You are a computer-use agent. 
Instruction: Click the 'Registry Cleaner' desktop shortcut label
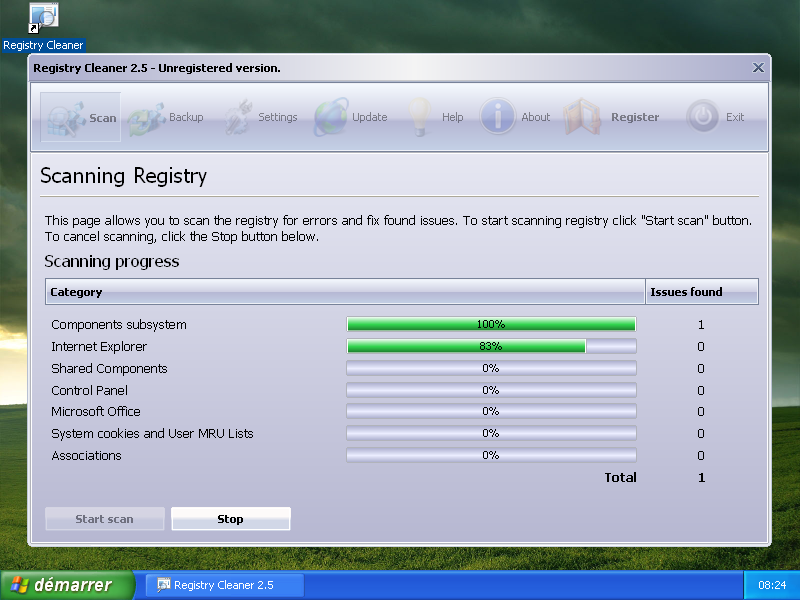pyautogui.click(x=43, y=45)
